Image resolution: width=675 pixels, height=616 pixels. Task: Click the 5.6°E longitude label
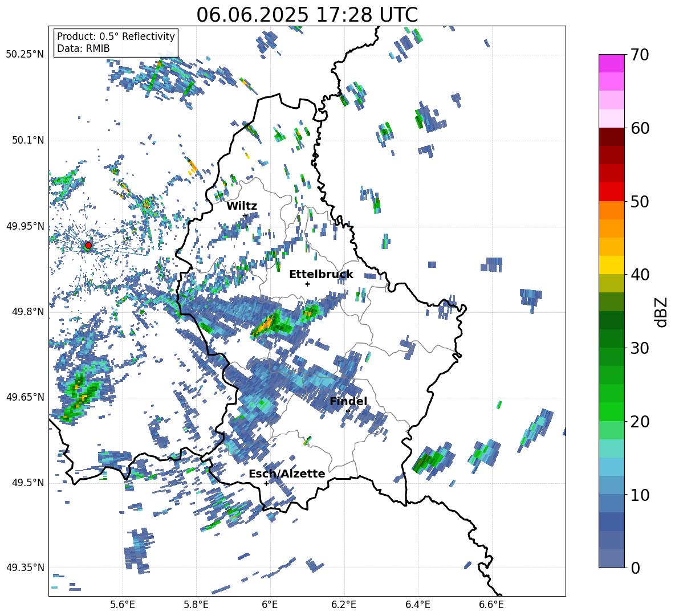coord(123,605)
